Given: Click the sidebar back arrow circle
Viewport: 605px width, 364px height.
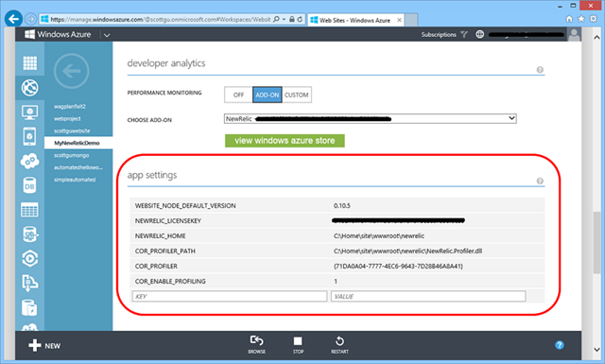Looking at the screenshot, I should [x=72, y=71].
